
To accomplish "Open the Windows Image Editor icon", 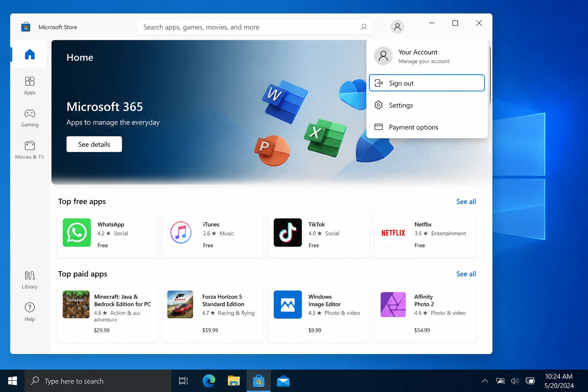I will (x=287, y=305).
